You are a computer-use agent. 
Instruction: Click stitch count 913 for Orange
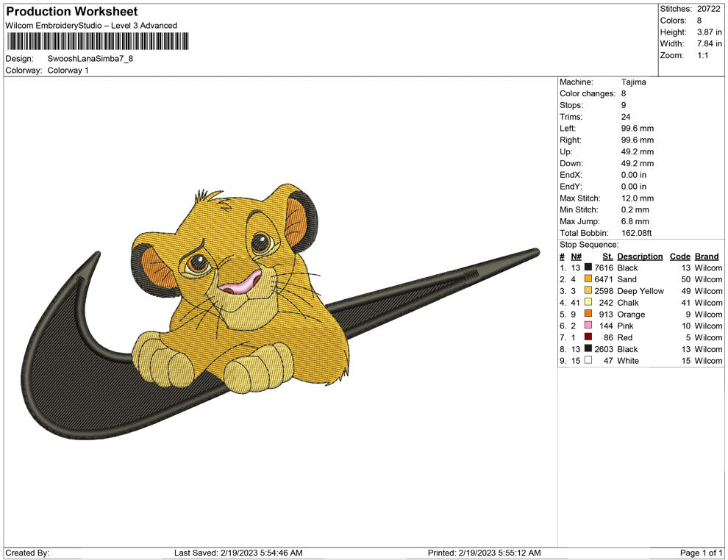pyautogui.click(x=606, y=314)
